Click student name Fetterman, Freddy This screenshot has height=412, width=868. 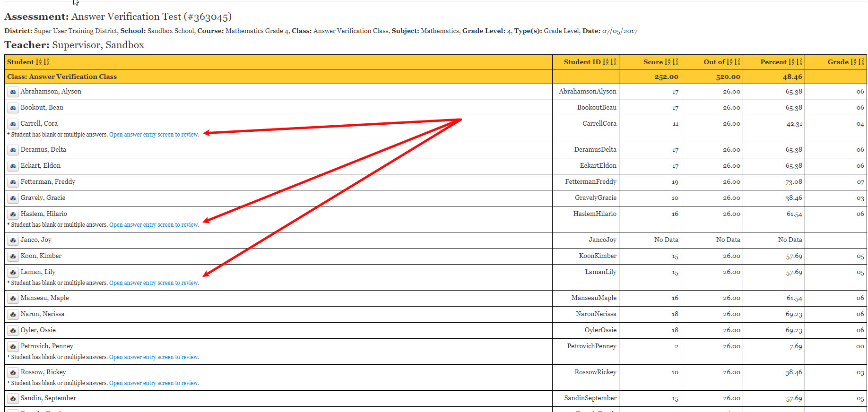(x=48, y=181)
